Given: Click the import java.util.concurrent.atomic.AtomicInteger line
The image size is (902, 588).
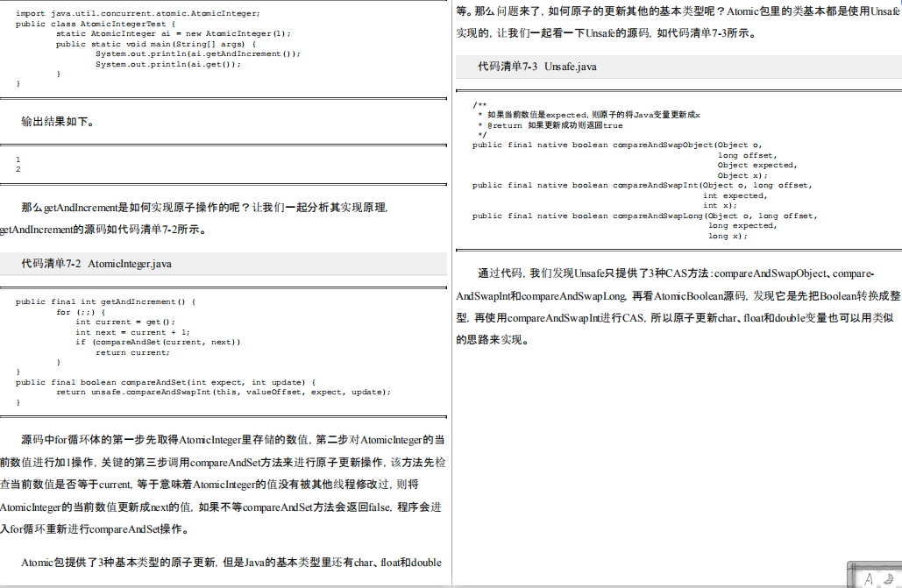Looking at the screenshot, I should [x=138, y=13].
